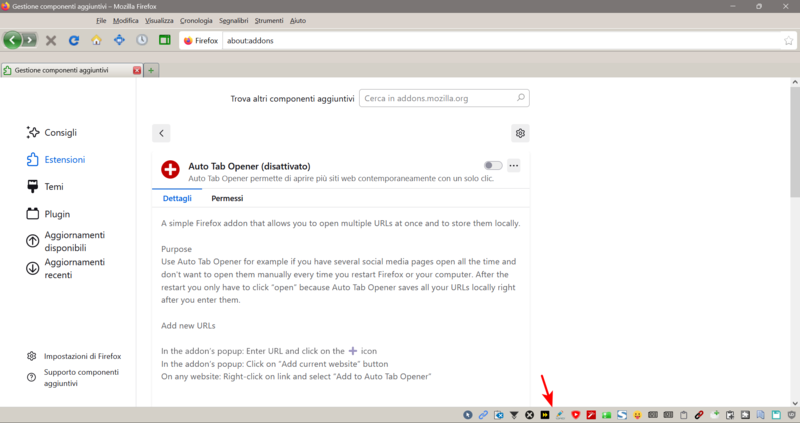This screenshot has height=423, width=800.
Task: Click the yellow fast-forward status bar icon
Action: 545,415
